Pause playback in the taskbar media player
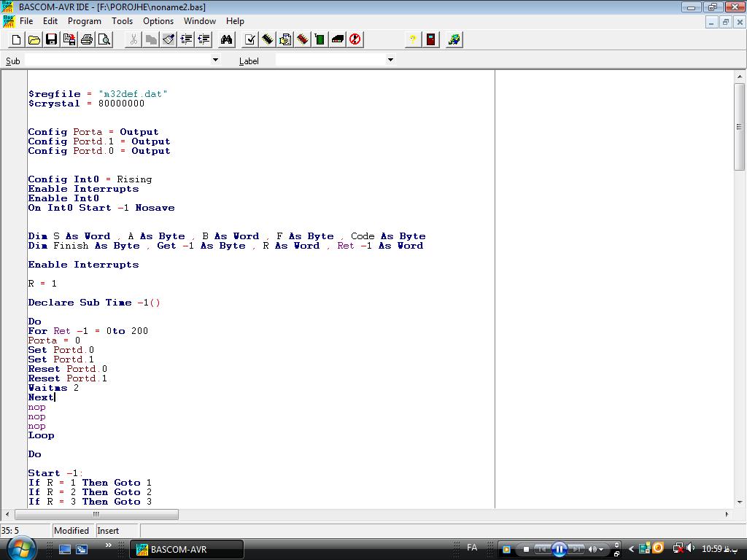This screenshot has height=560, width=747. tap(560, 549)
